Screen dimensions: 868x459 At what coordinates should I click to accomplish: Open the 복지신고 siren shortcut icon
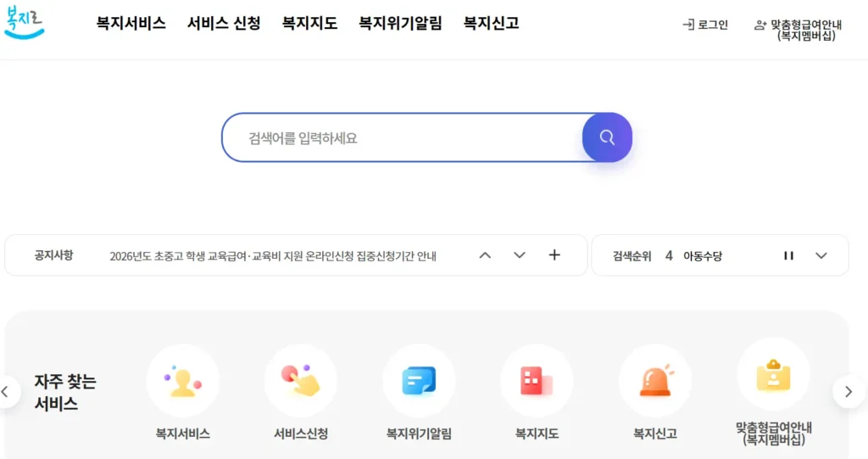[655, 381]
